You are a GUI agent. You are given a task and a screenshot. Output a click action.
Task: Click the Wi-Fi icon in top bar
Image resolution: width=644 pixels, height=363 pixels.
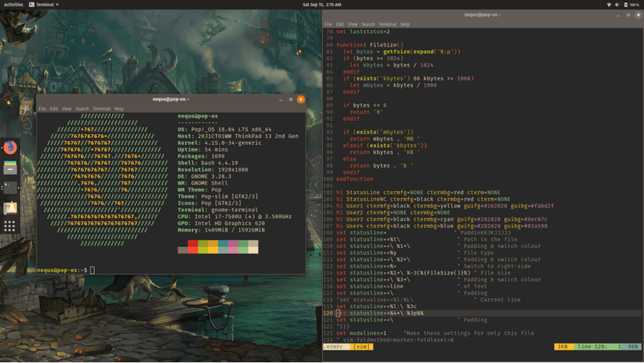(x=608, y=5)
